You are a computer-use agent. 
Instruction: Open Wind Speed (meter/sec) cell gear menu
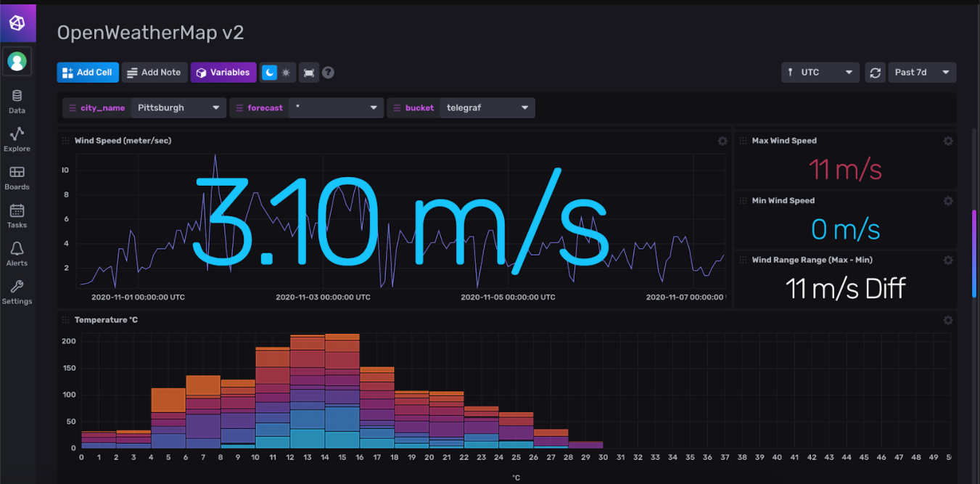coord(722,141)
